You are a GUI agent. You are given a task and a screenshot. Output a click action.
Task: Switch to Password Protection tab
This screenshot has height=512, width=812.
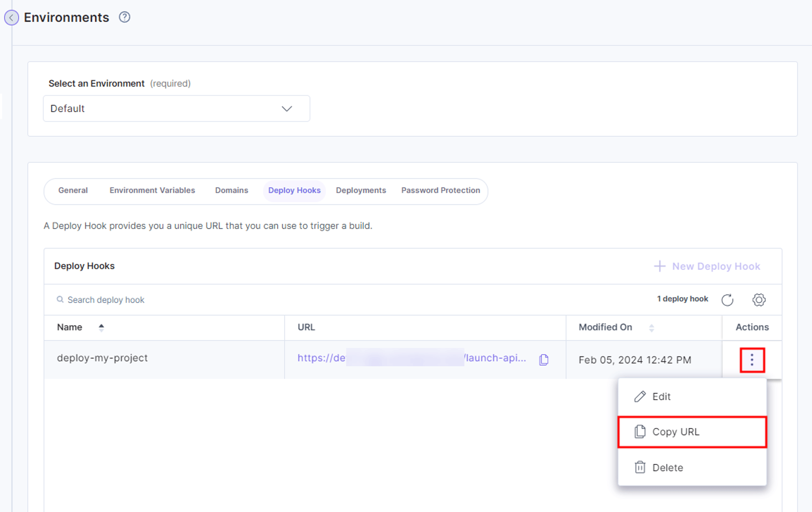click(x=441, y=190)
